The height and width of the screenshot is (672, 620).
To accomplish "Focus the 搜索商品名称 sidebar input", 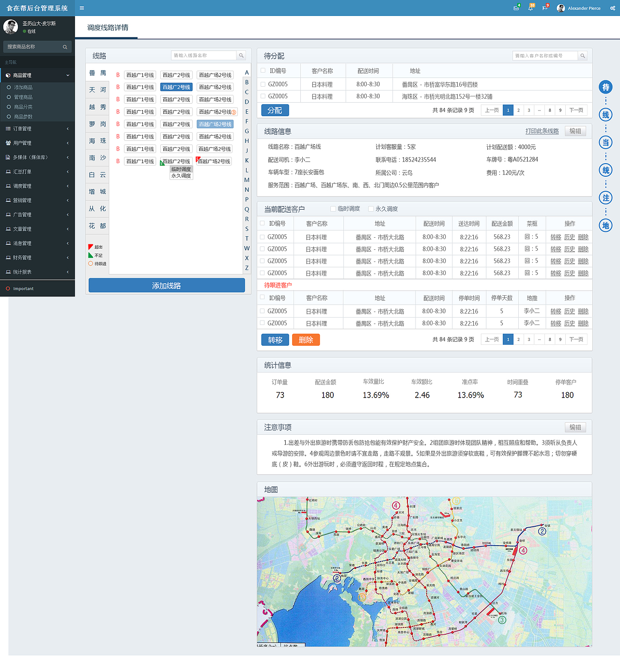I will pyautogui.click(x=33, y=47).
